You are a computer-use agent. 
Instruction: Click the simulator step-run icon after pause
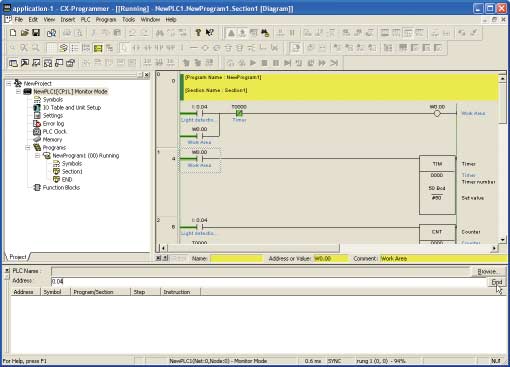[x=287, y=63]
